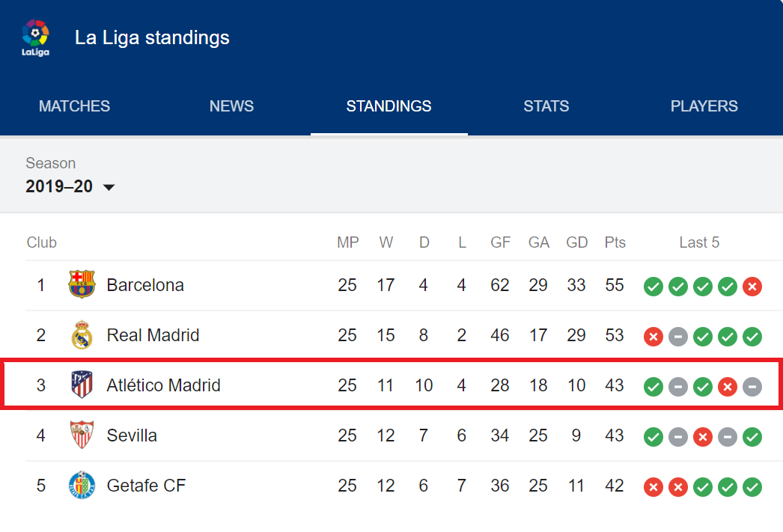Open the NEWS tab
The height and width of the screenshot is (532, 783).
(x=232, y=106)
